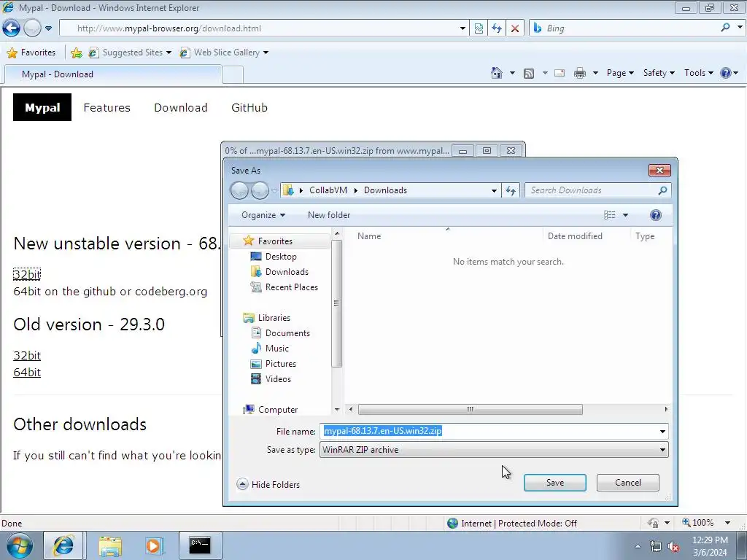Click the Save button
Viewport: 747px width, 560px height.
point(555,483)
